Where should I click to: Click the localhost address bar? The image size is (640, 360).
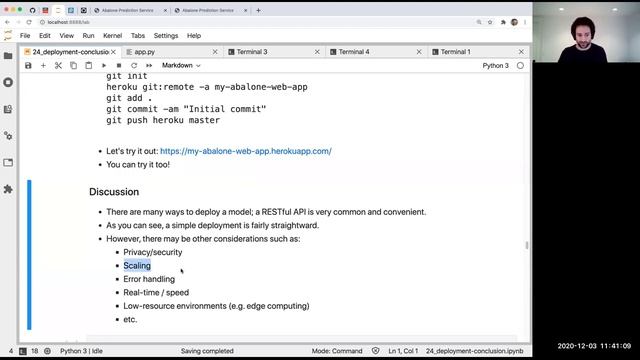click(257, 22)
